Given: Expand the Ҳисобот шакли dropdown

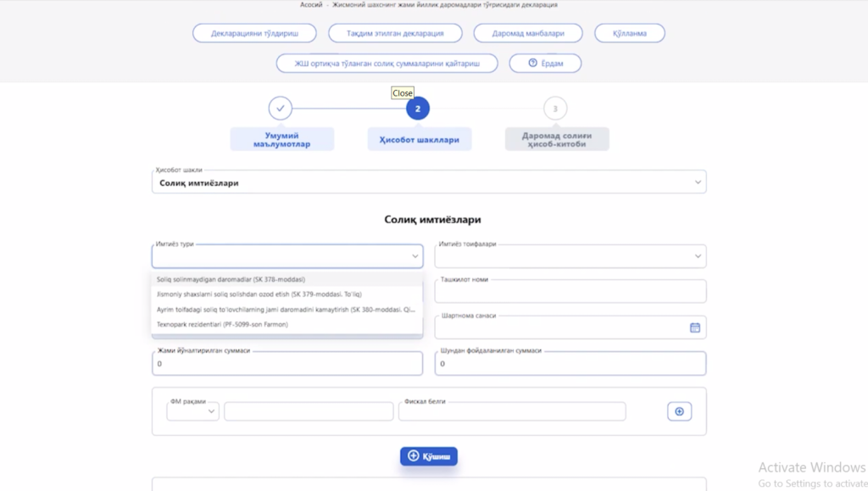Looking at the screenshot, I should (x=429, y=182).
